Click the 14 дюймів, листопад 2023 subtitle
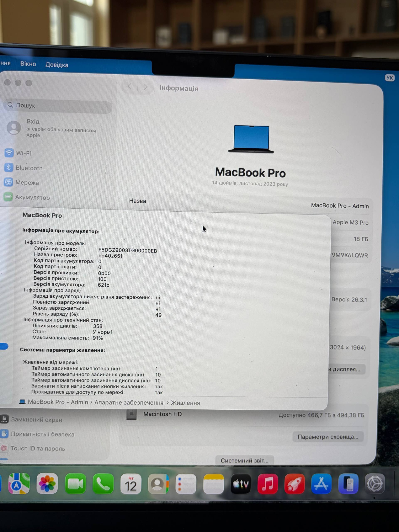Viewport: 399px width, 532px height. point(250,183)
